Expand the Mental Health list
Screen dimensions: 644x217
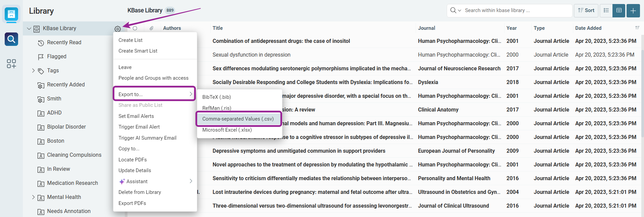click(x=33, y=197)
